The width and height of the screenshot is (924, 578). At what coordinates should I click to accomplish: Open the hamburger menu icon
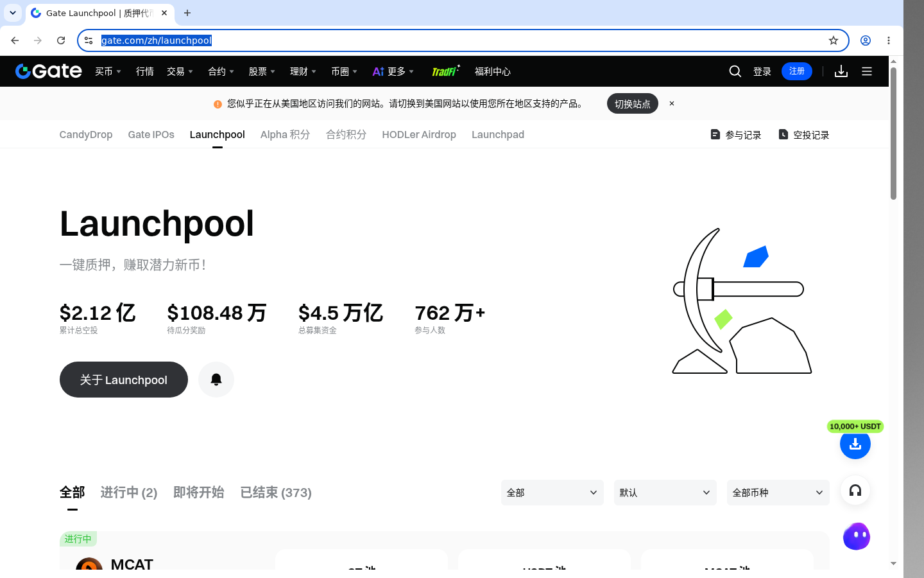pos(867,71)
